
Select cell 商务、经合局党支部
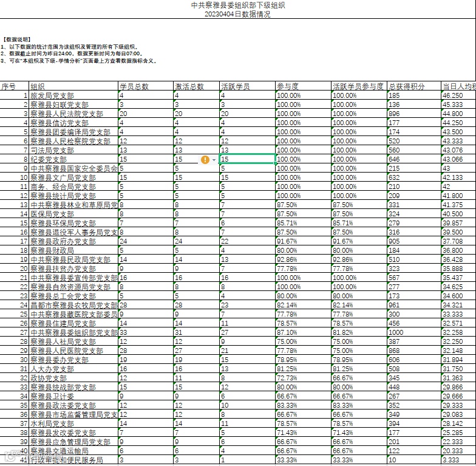[x=73, y=187]
